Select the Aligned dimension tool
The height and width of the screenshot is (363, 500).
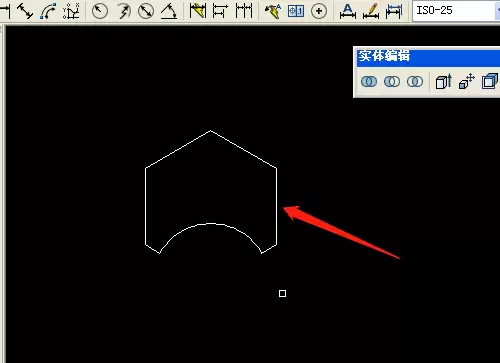[25, 11]
